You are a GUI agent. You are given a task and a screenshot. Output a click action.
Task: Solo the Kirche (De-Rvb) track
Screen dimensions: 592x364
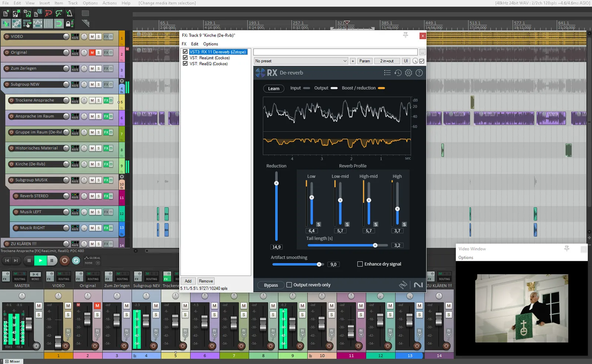point(98,164)
